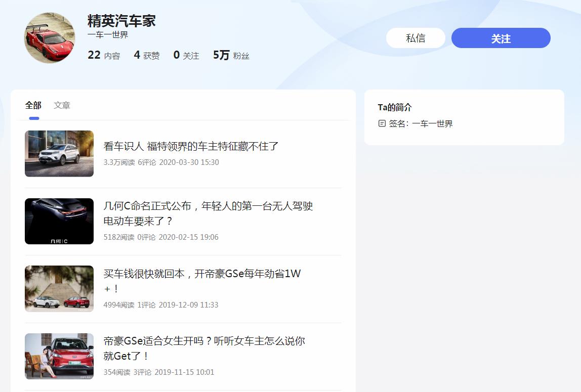Screen dimensions: 581x392
Task: Open thumbnail of 买车钱很快就回本 article
Action: pyautogui.click(x=59, y=289)
